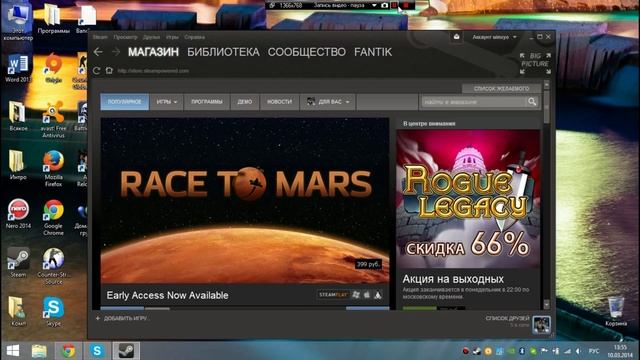640x360 pixels.
Task: Click the Linux platform icon on banner
Action: coord(378,295)
